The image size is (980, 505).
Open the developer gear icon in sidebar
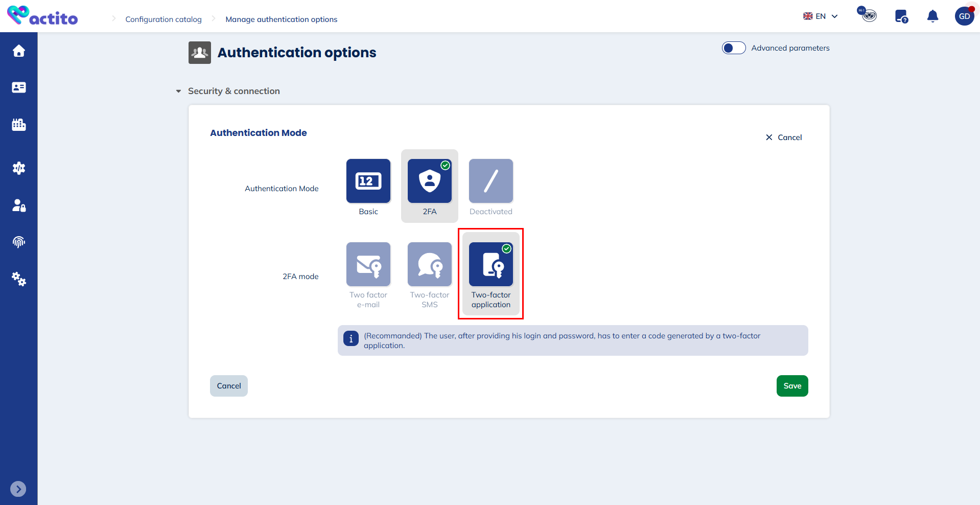18,168
